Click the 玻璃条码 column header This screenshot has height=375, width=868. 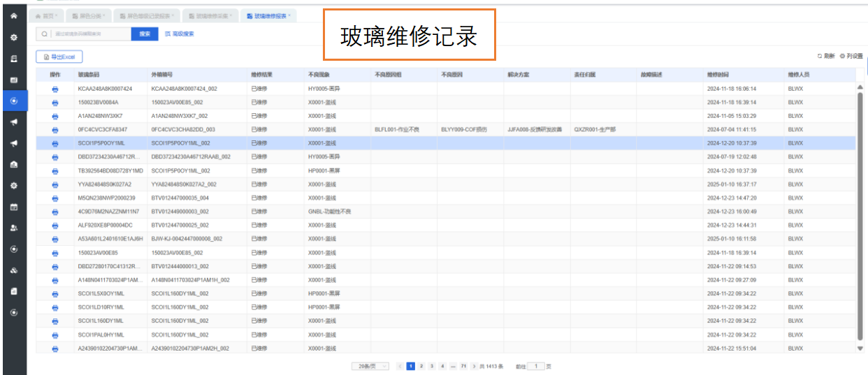coord(89,74)
